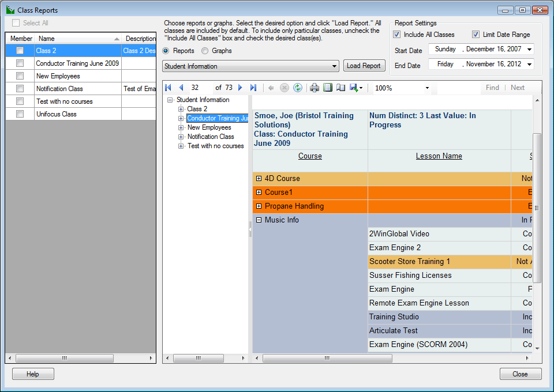Go to previous report page
This screenshot has width=554, height=392.
(181, 88)
